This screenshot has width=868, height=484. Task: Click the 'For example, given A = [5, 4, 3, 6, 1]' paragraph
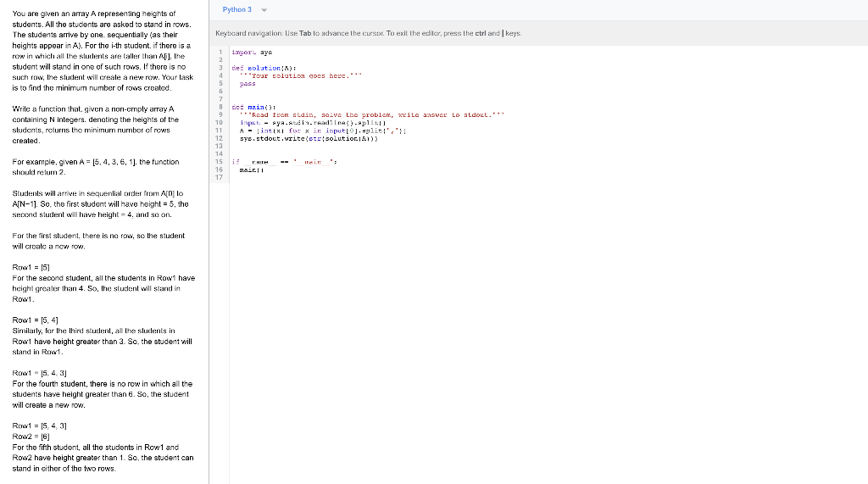pyautogui.click(x=96, y=167)
